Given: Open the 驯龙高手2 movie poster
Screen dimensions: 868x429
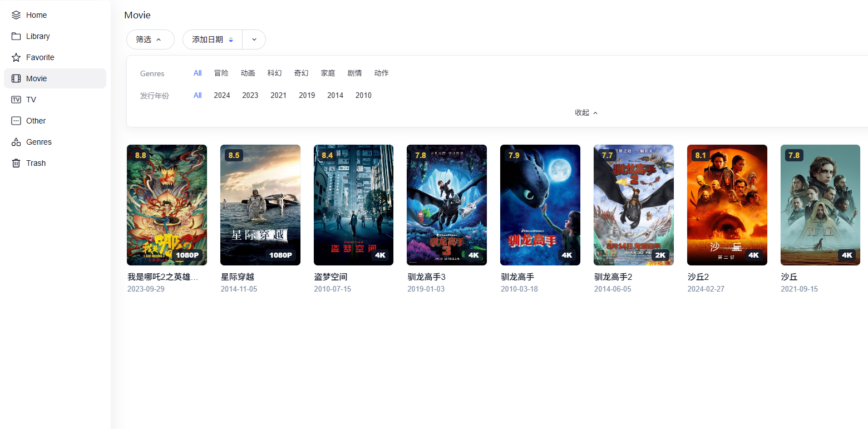Looking at the screenshot, I should [634, 205].
